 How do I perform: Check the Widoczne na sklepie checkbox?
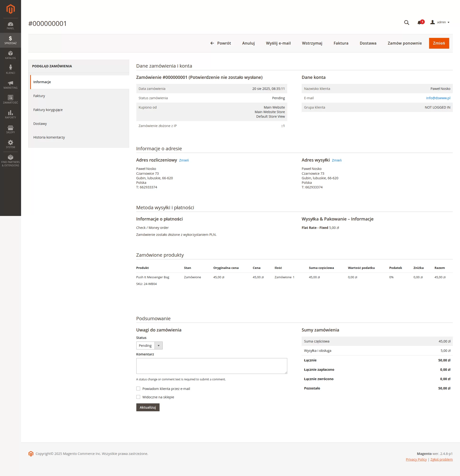click(138, 397)
